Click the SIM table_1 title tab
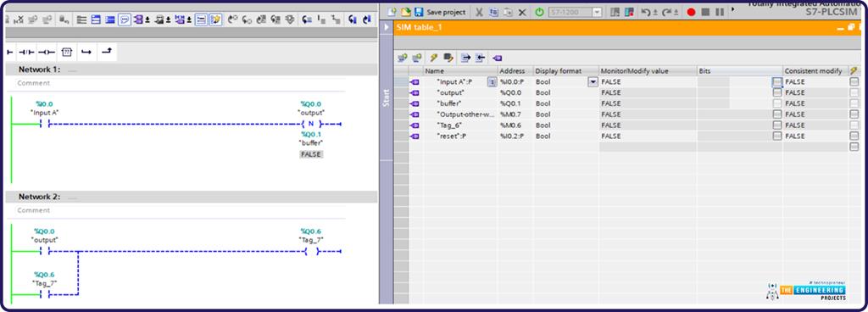 point(419,27)
